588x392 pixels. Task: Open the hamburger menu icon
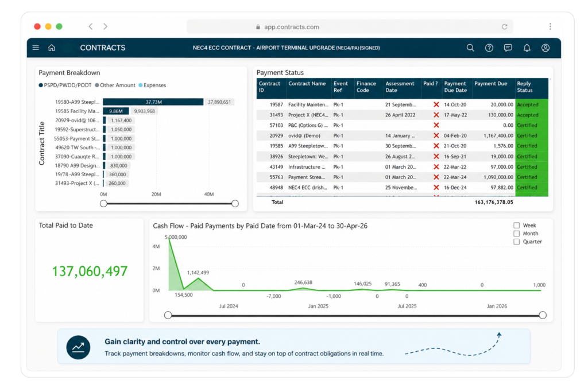(36, 48)
